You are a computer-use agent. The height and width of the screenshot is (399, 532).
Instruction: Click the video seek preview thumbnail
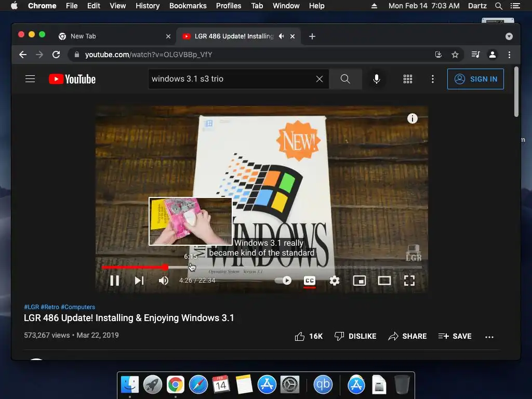190,221
